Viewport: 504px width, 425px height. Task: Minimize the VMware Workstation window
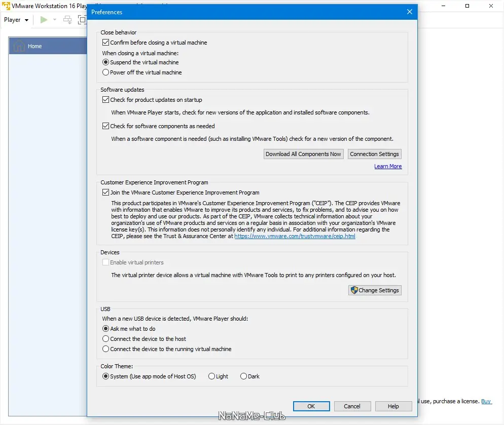tap(443, 6)
